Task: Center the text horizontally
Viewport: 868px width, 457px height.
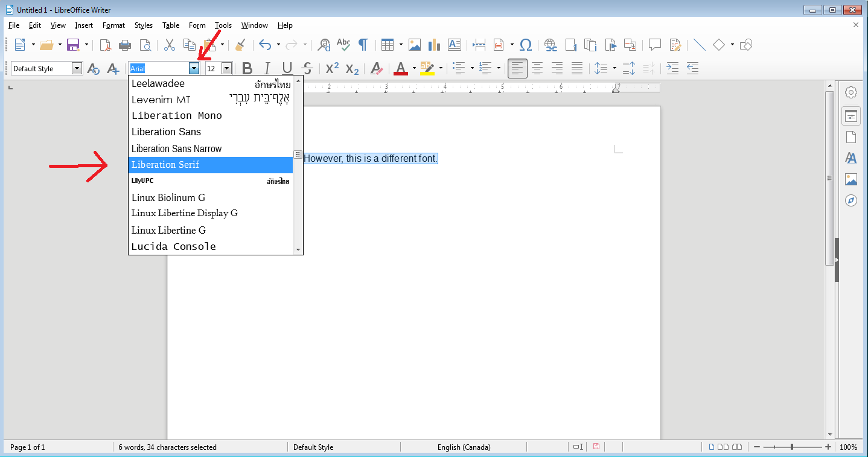Action: (537, 68)
